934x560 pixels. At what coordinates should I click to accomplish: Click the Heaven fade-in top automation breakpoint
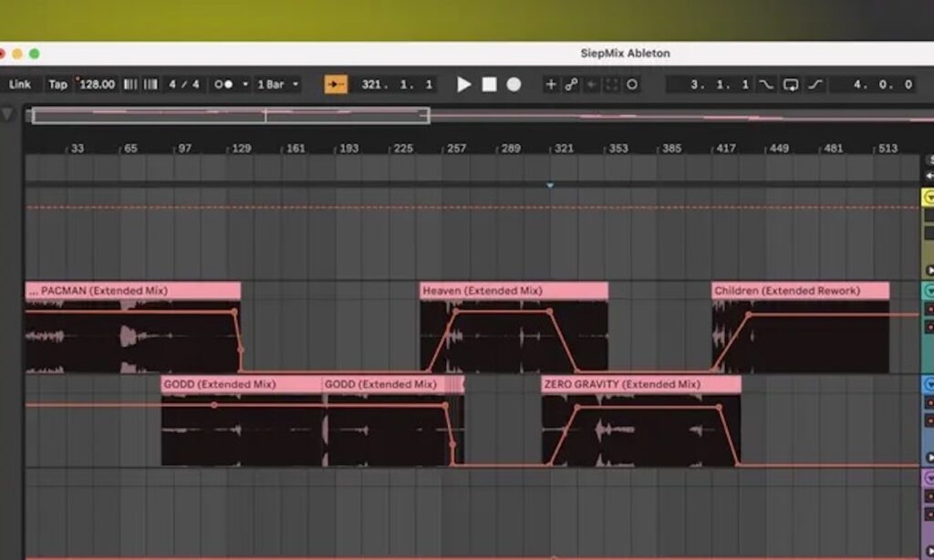(456, 312)
